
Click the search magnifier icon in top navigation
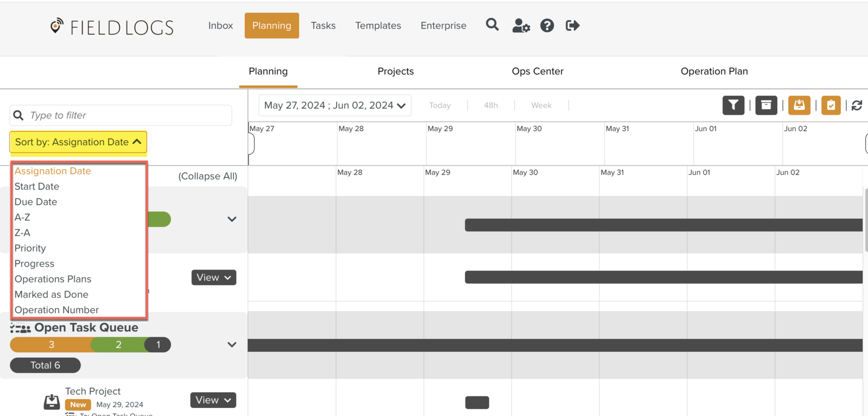(x=492, y=25)
